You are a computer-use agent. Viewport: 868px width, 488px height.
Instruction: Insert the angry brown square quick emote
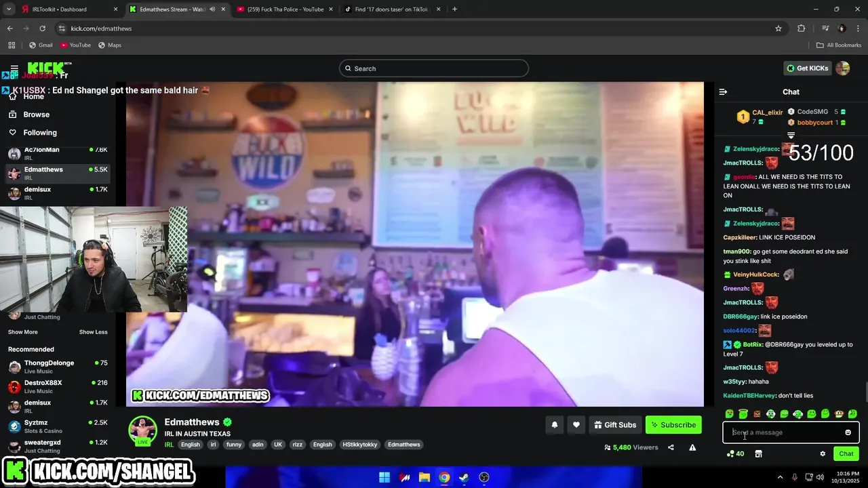(x=757, y=413)
